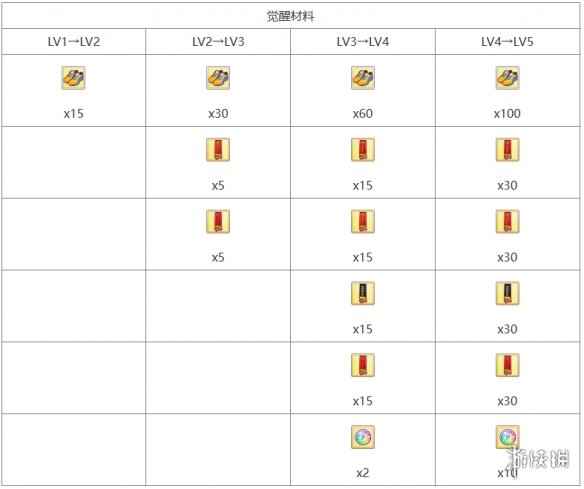Select the LV4→LV5 column header
The width and height of the screenshot is (584, 489).
coord(507,42)
